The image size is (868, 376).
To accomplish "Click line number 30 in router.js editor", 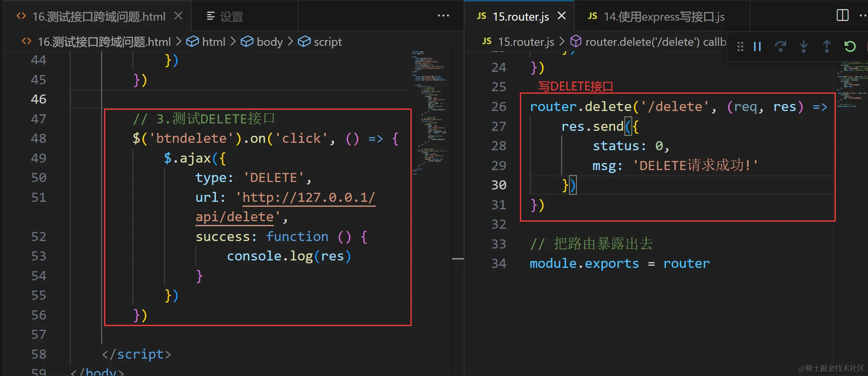I will tap(499, 185).
